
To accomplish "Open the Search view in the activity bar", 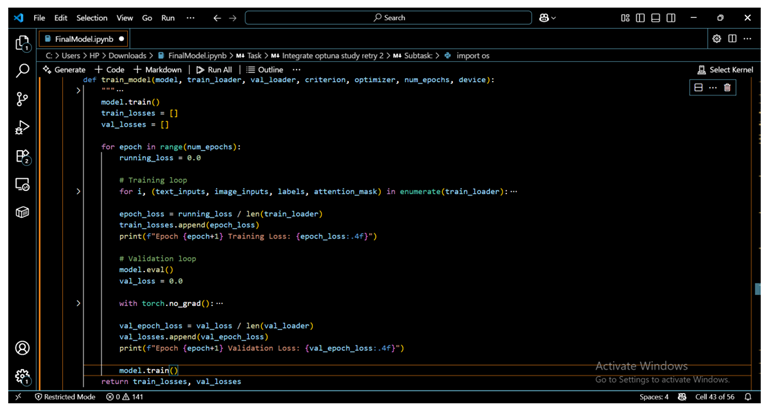I will pyautogui.click(x=22, y=71).
